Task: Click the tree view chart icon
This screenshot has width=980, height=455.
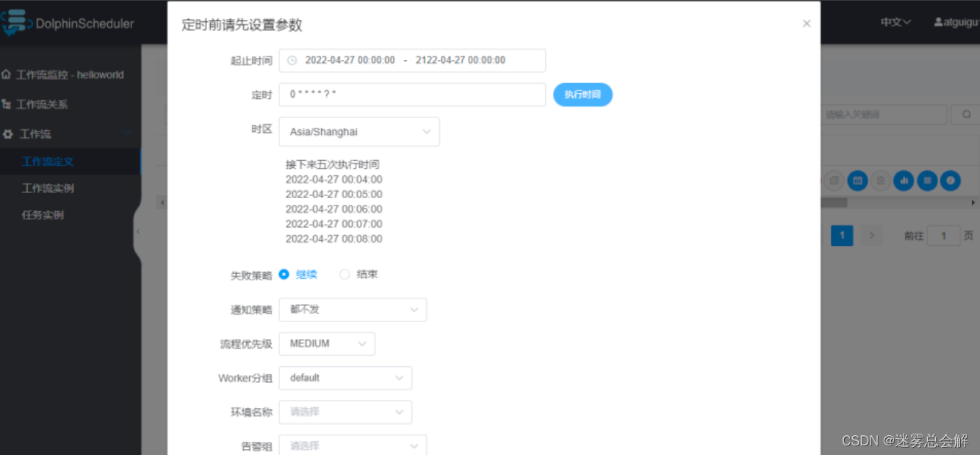Action: (x=904, y=181)
